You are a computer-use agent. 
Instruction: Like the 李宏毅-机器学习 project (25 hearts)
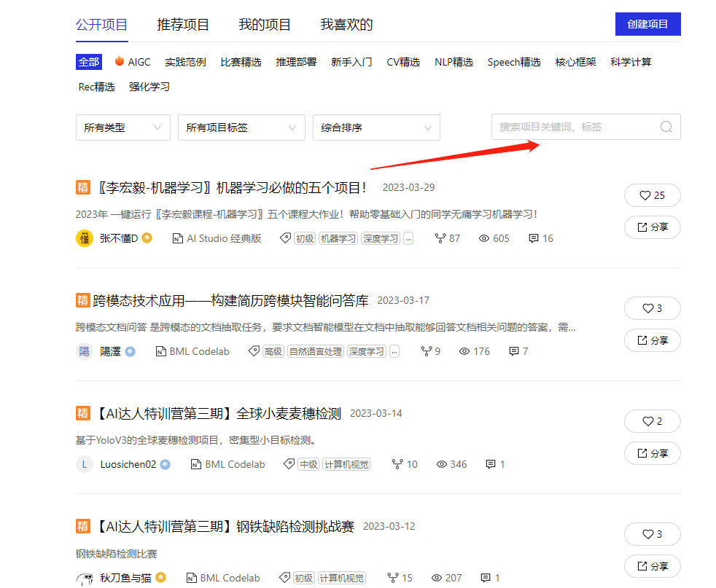click(652, 195)
